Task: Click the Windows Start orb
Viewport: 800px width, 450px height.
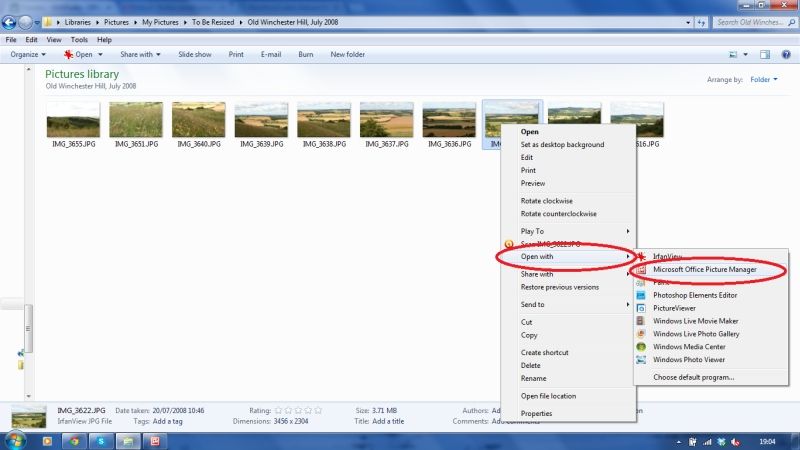Action: (16, 441)
